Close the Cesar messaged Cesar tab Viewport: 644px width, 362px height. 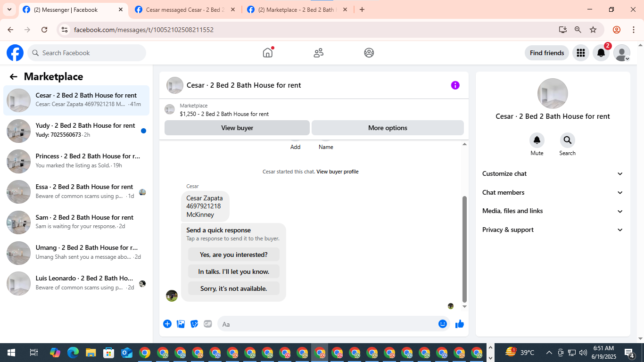233,9
